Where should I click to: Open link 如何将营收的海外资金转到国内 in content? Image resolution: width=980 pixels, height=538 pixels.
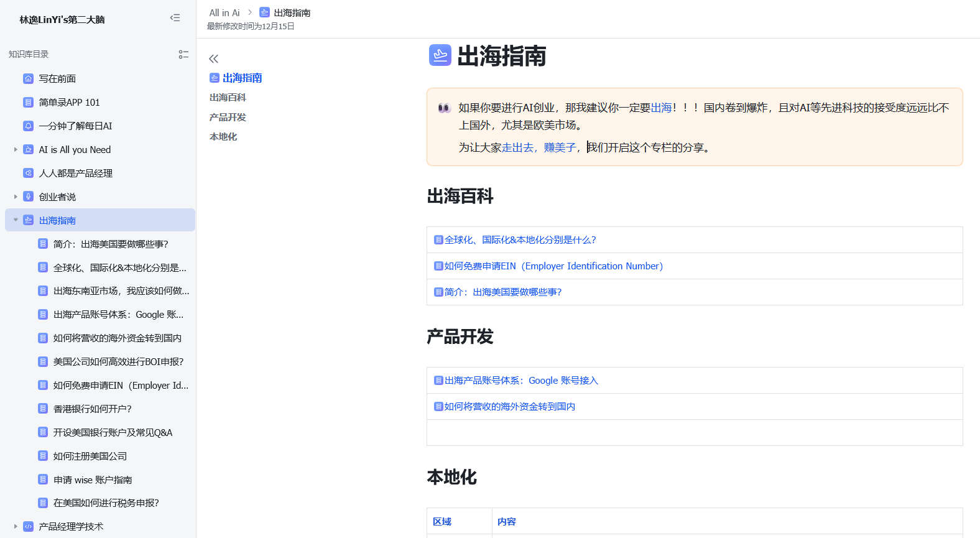tap(509, 407)
